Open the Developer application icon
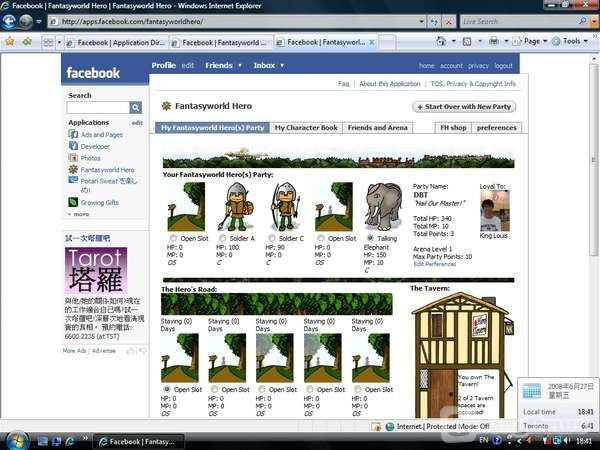The width and height of the screenshot is (600, 450). coord(73,146)
